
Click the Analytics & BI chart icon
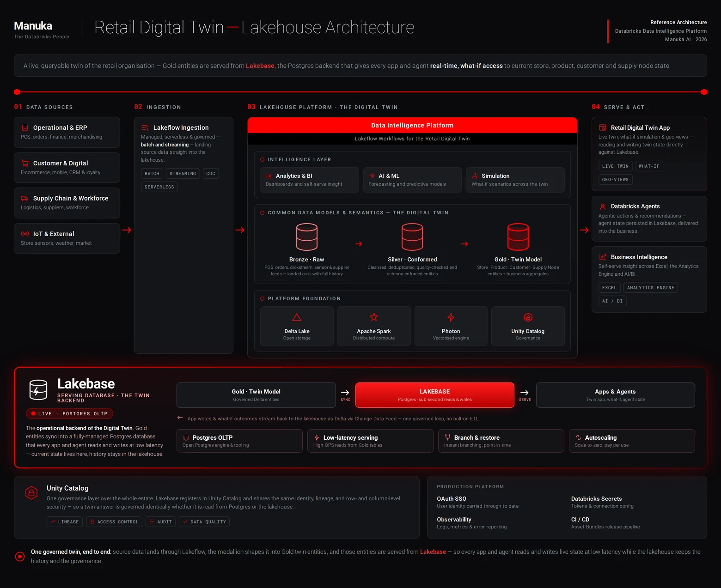(269, 176)
